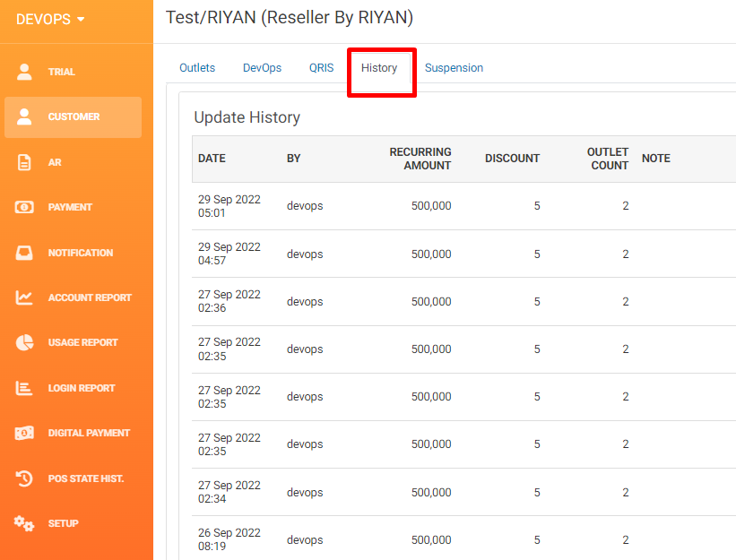The width and height of the screenshot is (736, 560).
Task: Select the 26 Sep 2022 08:19 date cell
Action: (229, 539)
